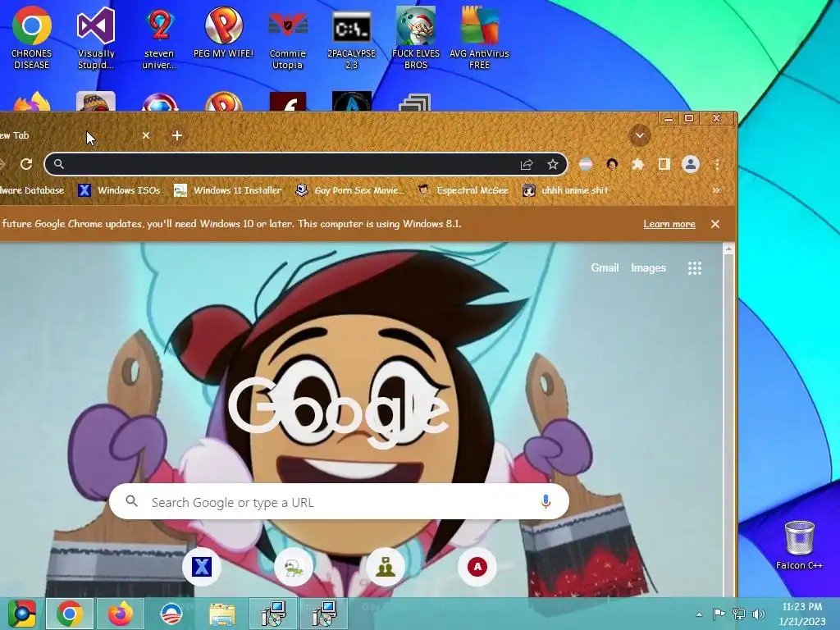Open Images link on Google page
Viewport: 840px width, 630px height.
(x=648, y=268)
